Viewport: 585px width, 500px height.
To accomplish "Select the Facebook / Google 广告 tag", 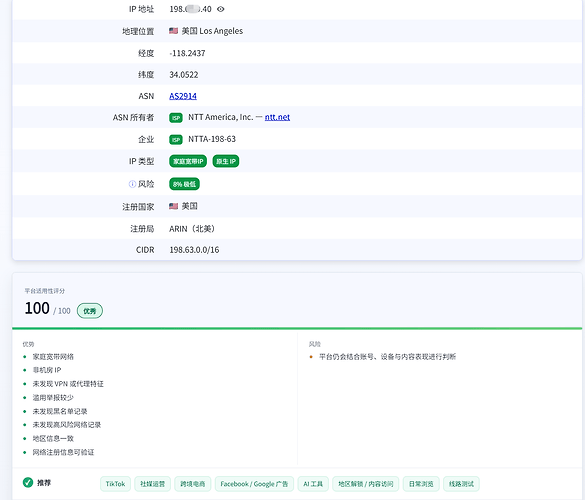I will click(x=254, y=484).
